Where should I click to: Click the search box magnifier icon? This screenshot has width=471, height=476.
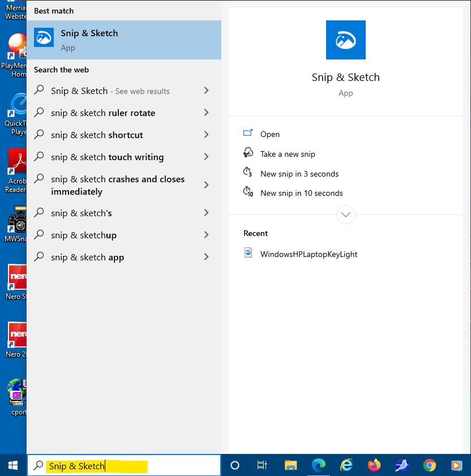38,465
